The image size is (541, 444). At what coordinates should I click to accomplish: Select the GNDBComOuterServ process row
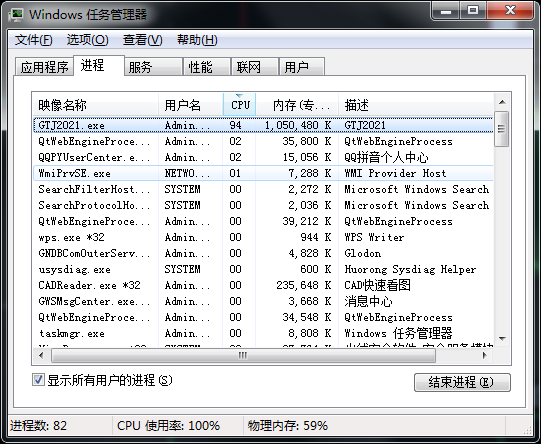point(263,253)
